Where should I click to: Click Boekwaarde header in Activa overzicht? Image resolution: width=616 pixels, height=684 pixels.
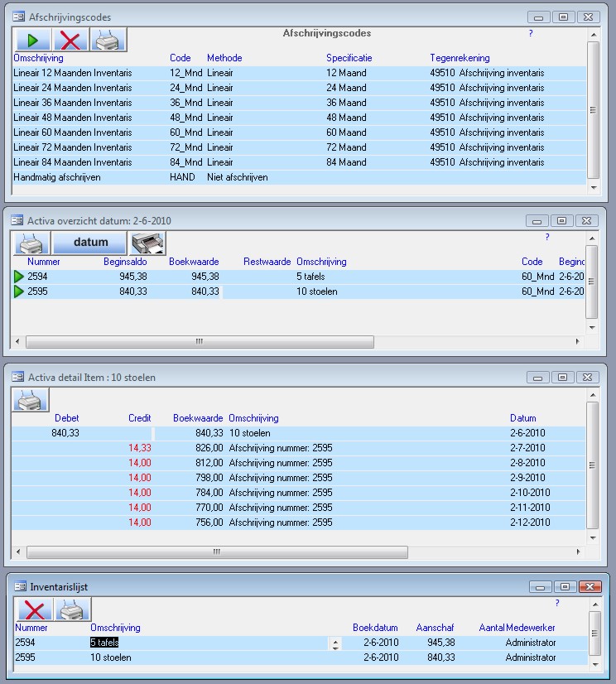[x=194, y=262]
